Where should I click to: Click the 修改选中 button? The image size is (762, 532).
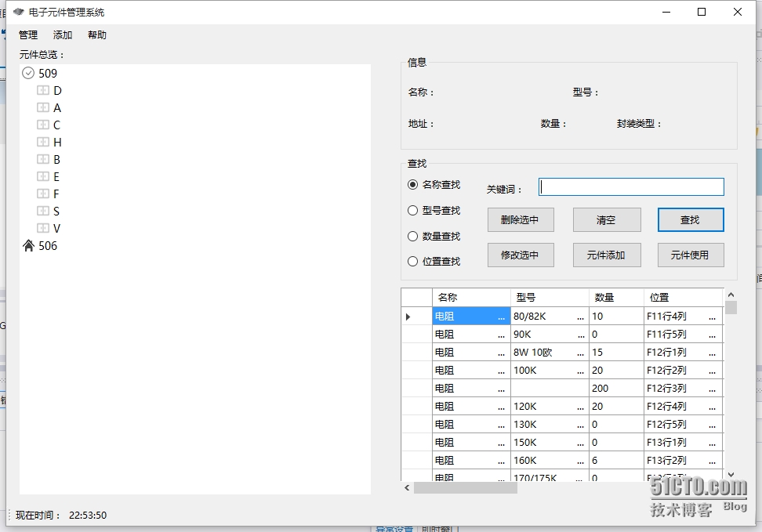[x=521, y=255]
